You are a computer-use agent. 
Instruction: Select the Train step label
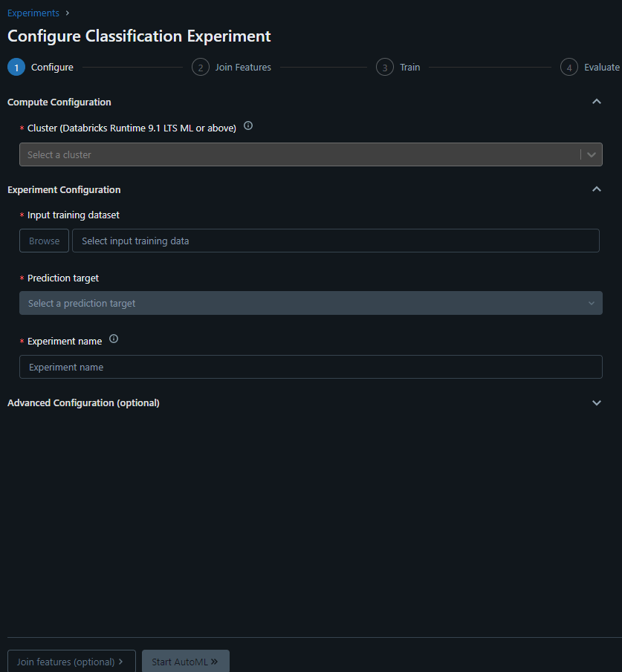coord(409,68)
